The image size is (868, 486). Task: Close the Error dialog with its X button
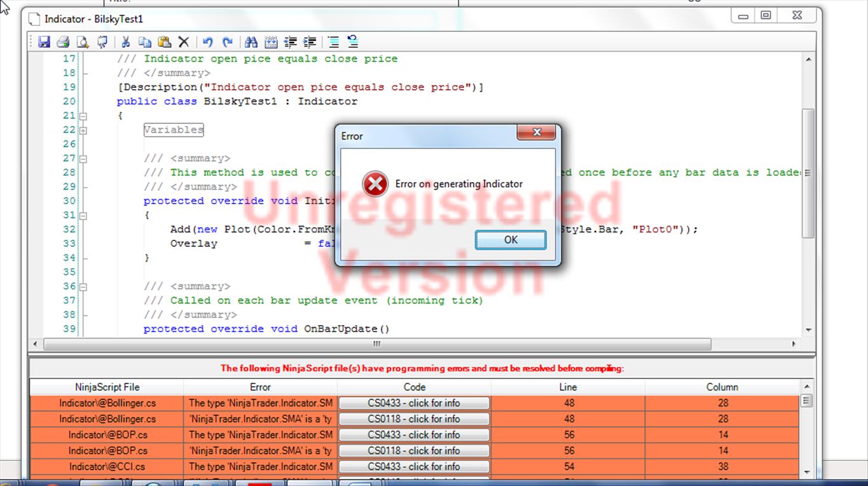[537, 133]
